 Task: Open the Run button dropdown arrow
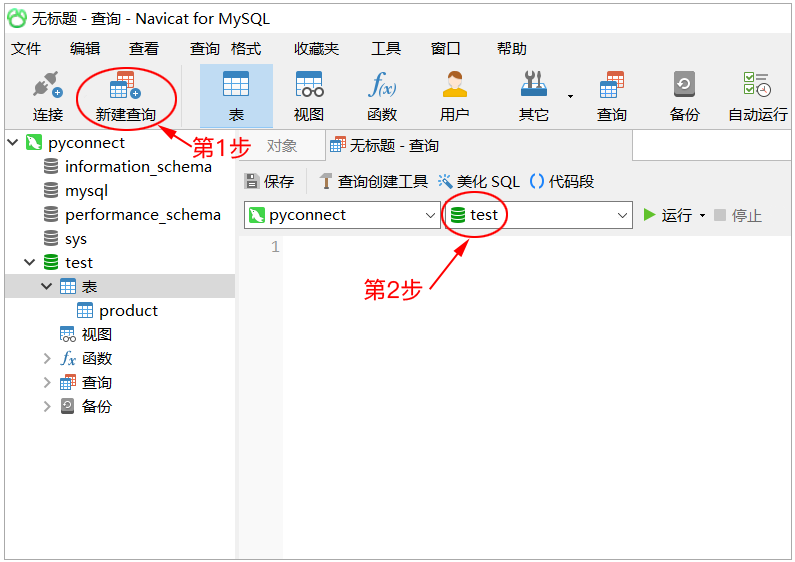(702, 216)
